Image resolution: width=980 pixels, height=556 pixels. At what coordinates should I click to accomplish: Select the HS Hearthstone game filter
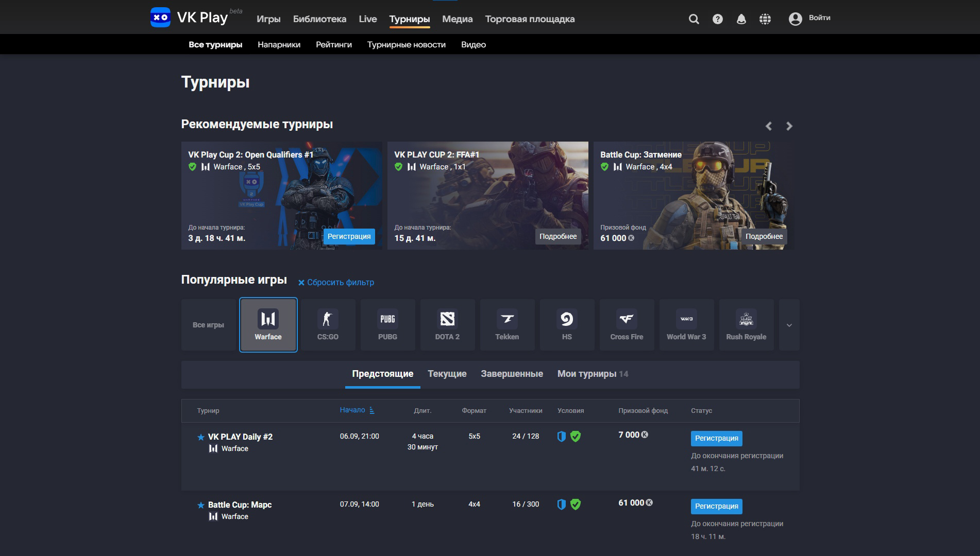click(567, 325)
